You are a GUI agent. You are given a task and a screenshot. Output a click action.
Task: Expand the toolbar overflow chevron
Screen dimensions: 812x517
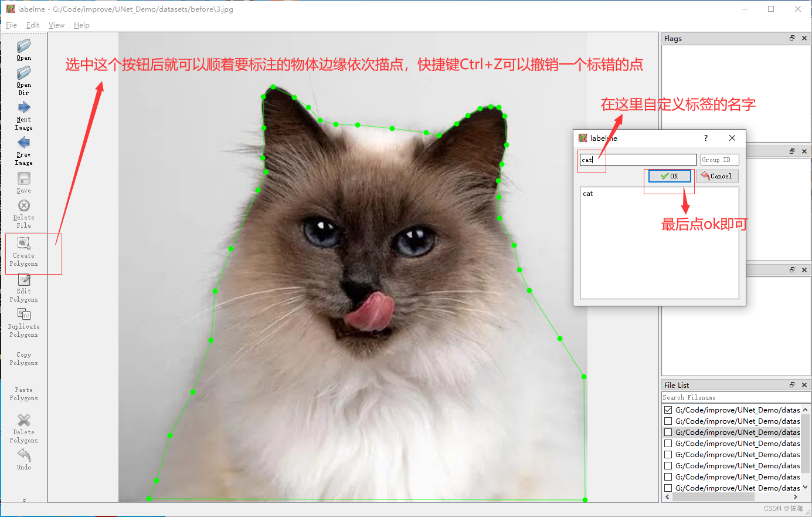[24, 500]
